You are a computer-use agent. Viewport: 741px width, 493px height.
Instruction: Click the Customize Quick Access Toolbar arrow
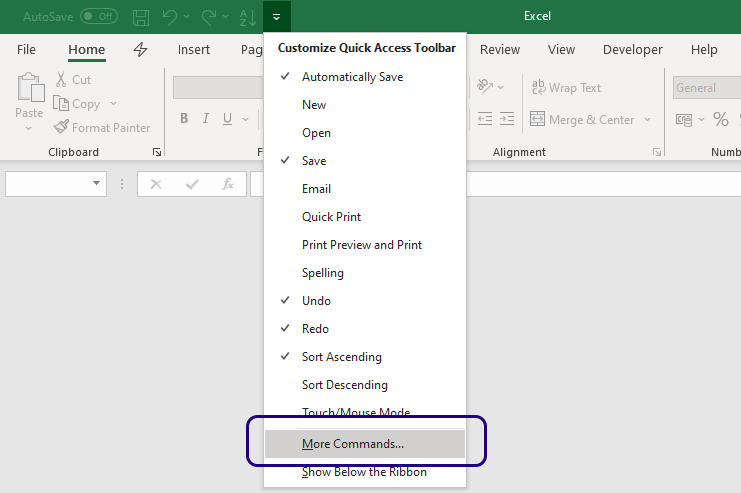pyautogui.click(x=276, y=17)
